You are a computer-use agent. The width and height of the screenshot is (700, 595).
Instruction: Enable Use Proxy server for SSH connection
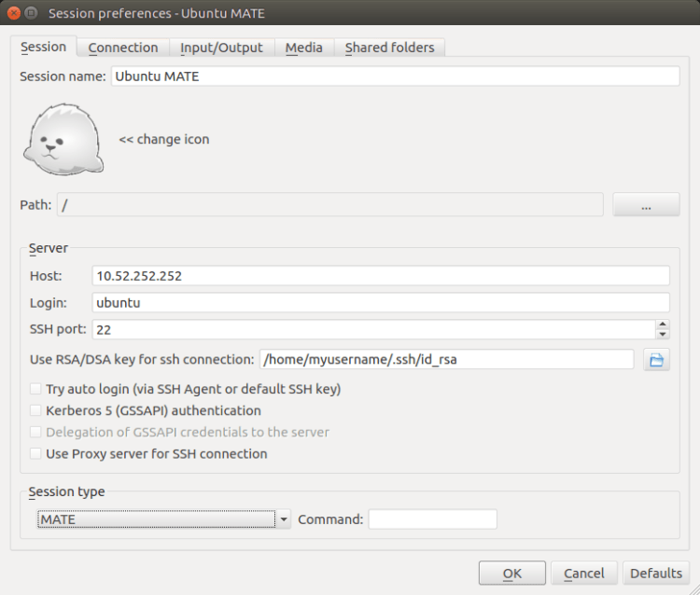(35, 453)
